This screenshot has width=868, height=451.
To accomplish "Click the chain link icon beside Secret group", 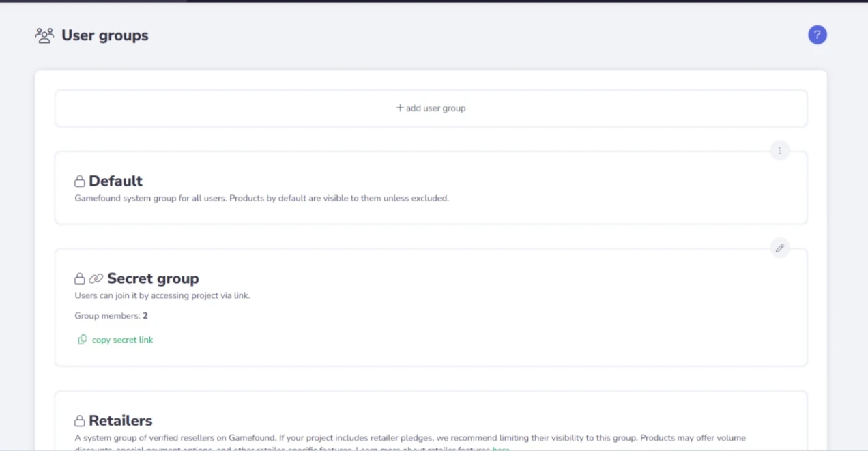I will point(96,279).
